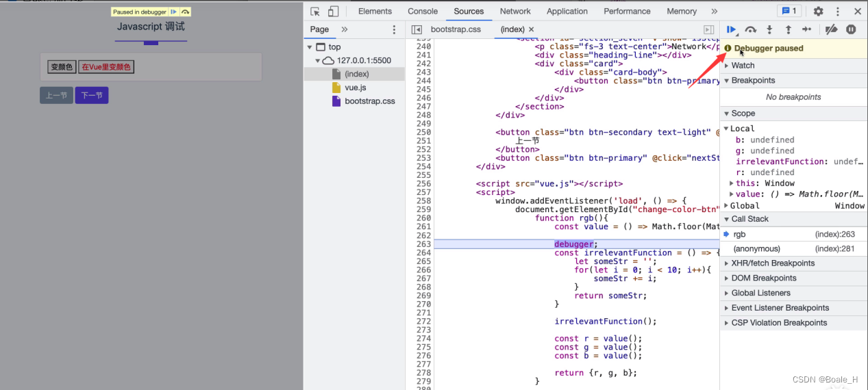Switch to bootstrap.css editor tab
The height and width of the screenshot is (390, 868).
tap(456, 29)
